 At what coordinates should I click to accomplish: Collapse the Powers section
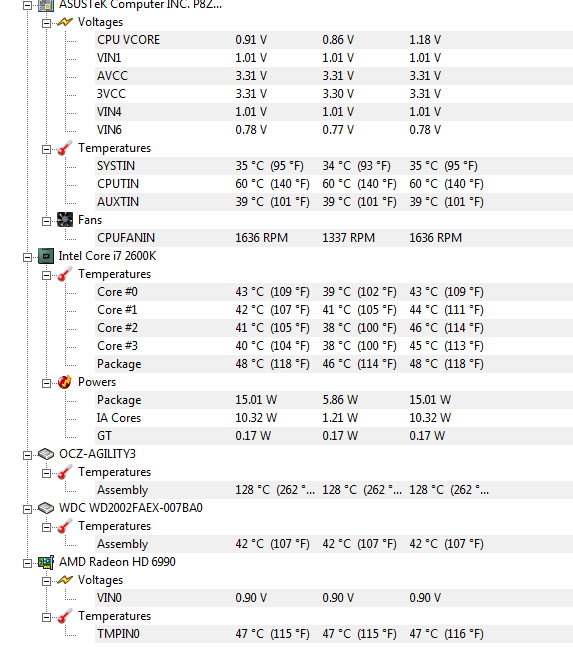click(46, 383)
